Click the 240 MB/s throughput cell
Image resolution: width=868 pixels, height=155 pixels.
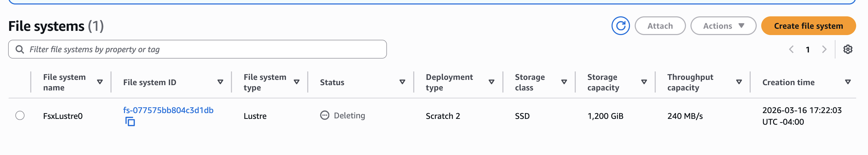pyautogui.click(x=685, y=116)
